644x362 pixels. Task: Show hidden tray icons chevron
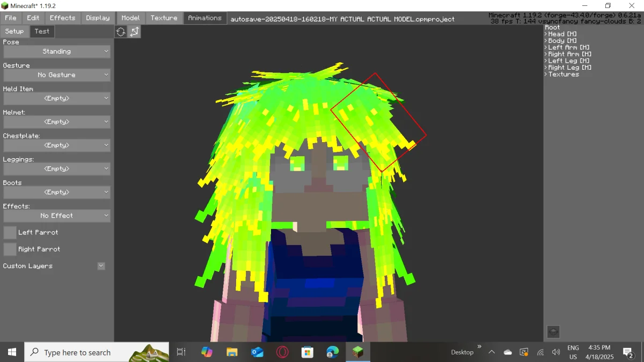point(492,352)
